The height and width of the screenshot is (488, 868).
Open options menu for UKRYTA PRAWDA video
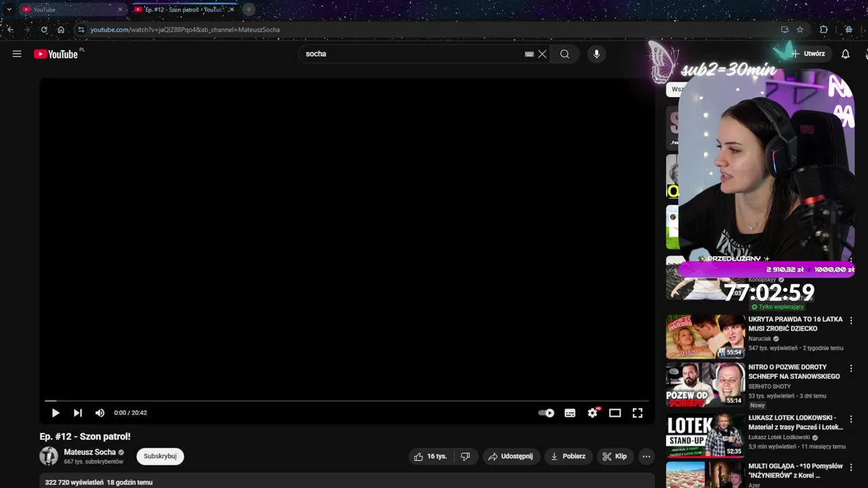click(x=851, y=321)
